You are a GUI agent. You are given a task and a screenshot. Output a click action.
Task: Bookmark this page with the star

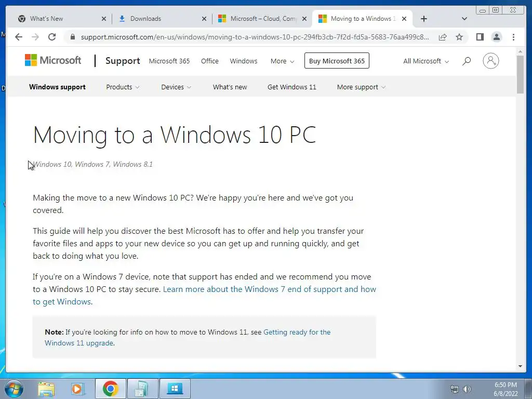tap(459, 37)
